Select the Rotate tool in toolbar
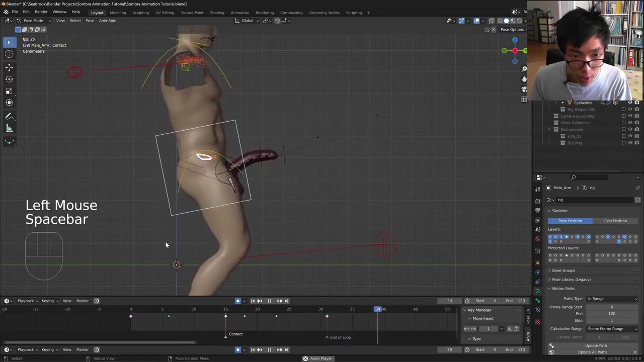 tap(9, 79)
